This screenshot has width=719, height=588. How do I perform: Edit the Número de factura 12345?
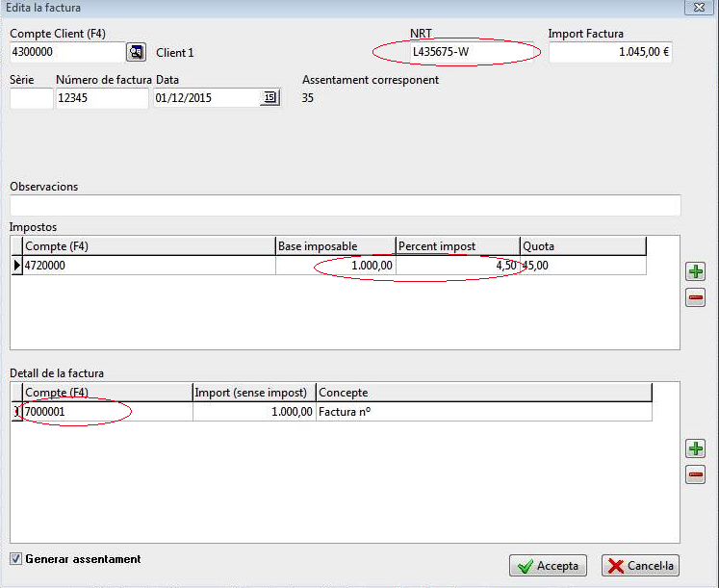(102, 98)
